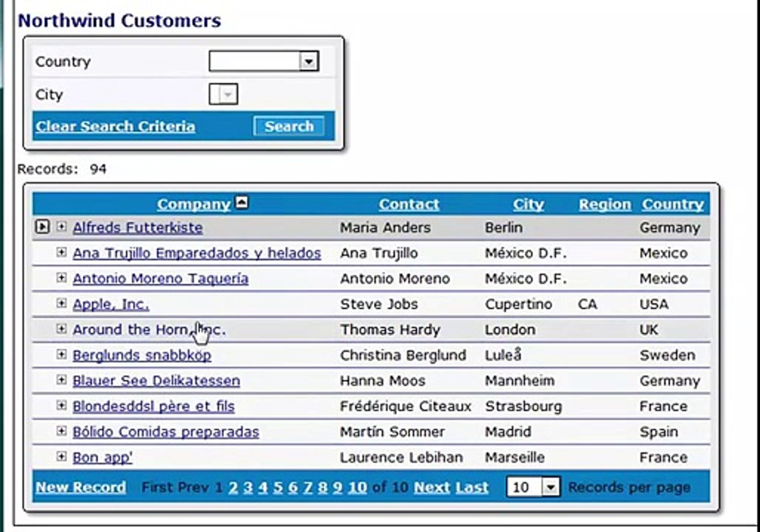Open Around the Horn, Inc. link
760x532 pixels.
[x=149, y=329]
